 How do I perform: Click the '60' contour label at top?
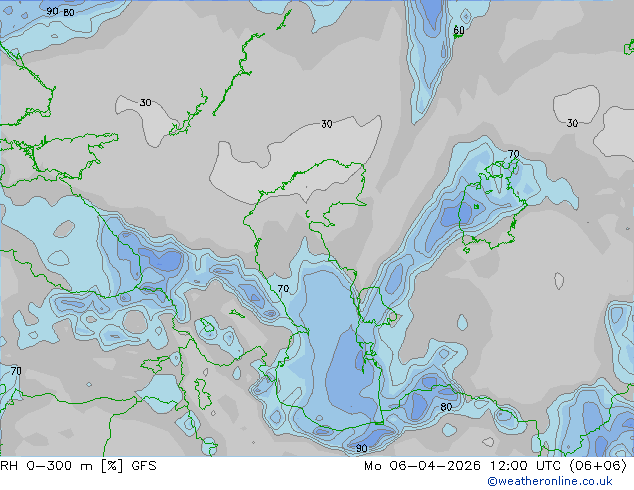[x=459, y=30]
